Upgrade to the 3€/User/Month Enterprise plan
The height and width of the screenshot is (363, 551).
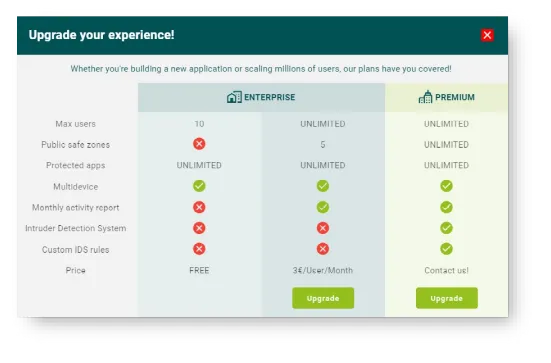[323, 298]
